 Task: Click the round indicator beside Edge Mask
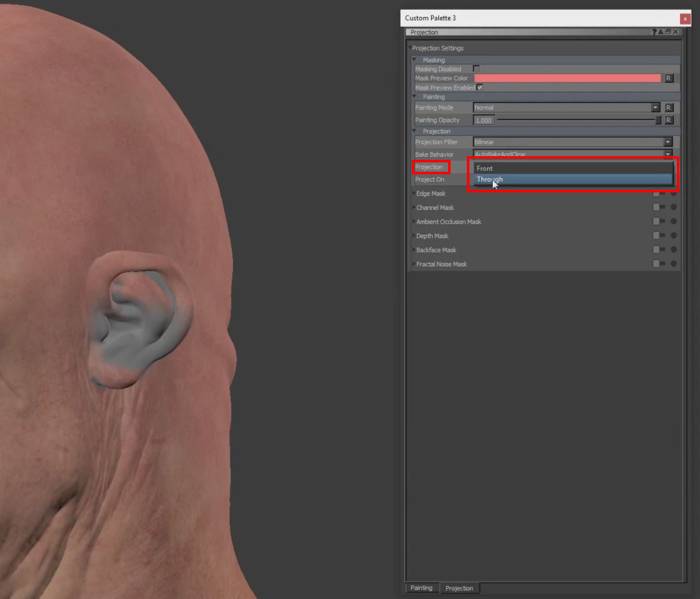pos(674,194)
